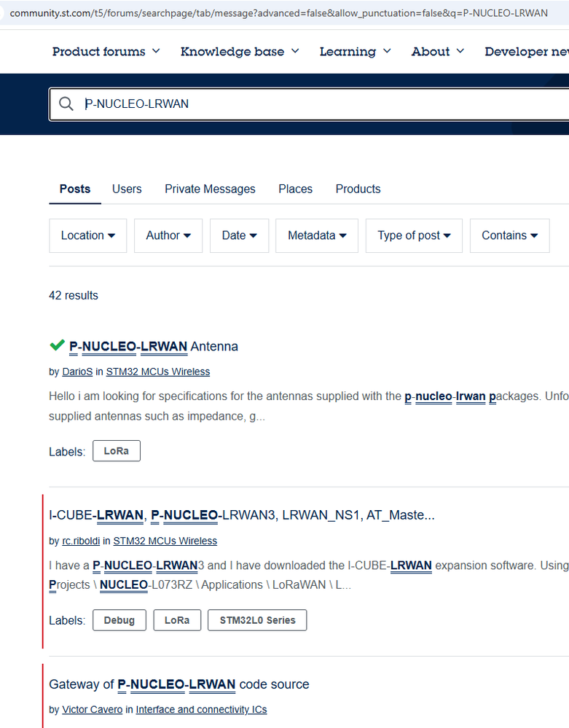Click the LoRa label under Antenna post

click(x=117, y=451)
